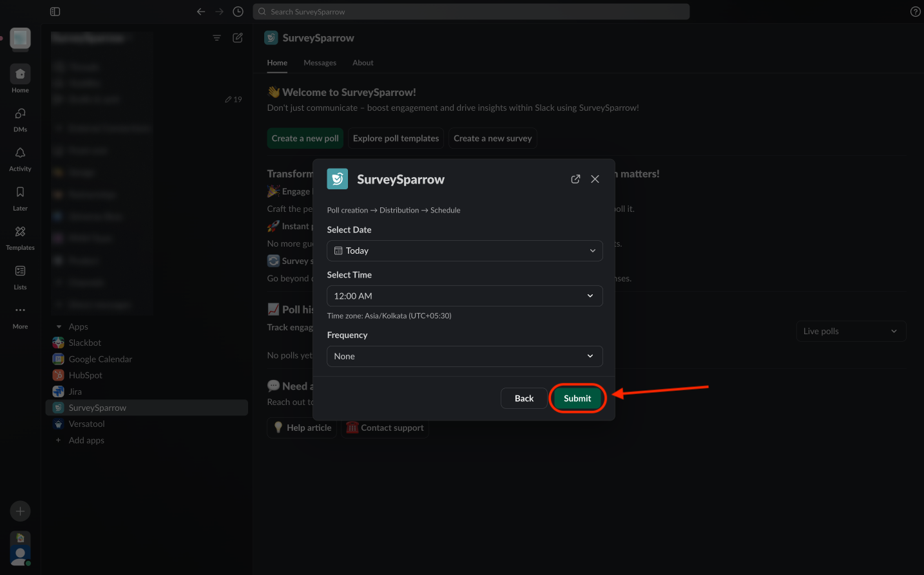Screen dimensions: 924x575
Task: Click the help question mark icon
Action: pos(915,12)
